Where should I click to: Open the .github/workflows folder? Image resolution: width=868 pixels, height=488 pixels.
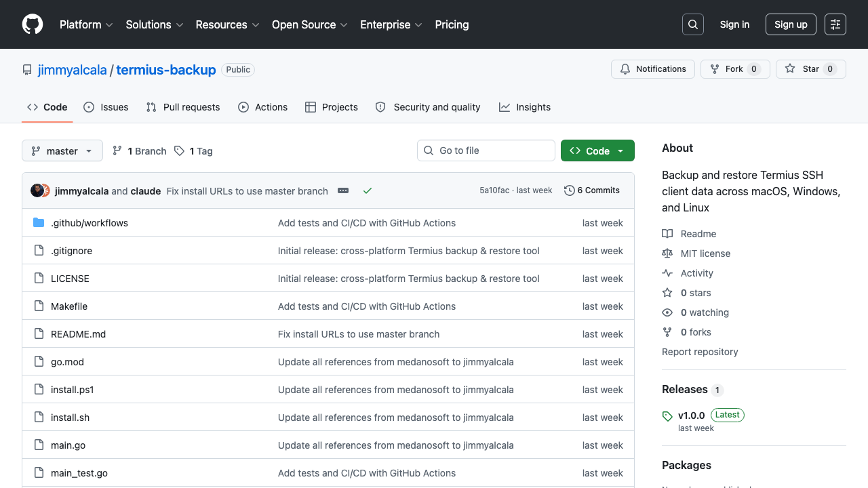click(x=90, y=223)
